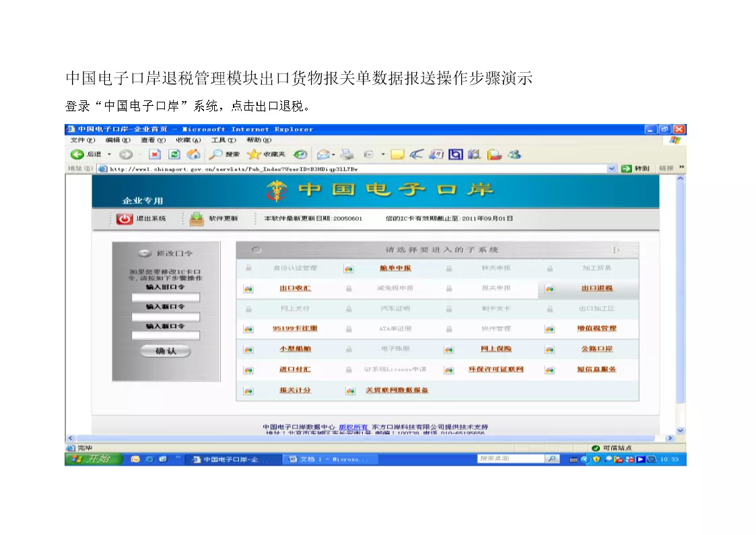Viewport: 756px width, 535px height.
Task: Open the 环保许可证联网 link
Action: (x=496, y=369)
